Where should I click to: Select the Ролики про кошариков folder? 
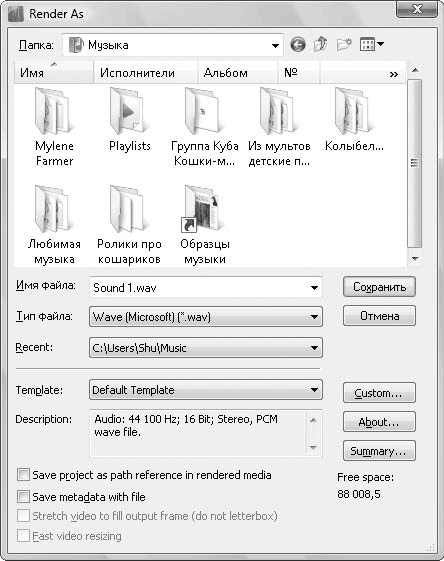[129, 225]
